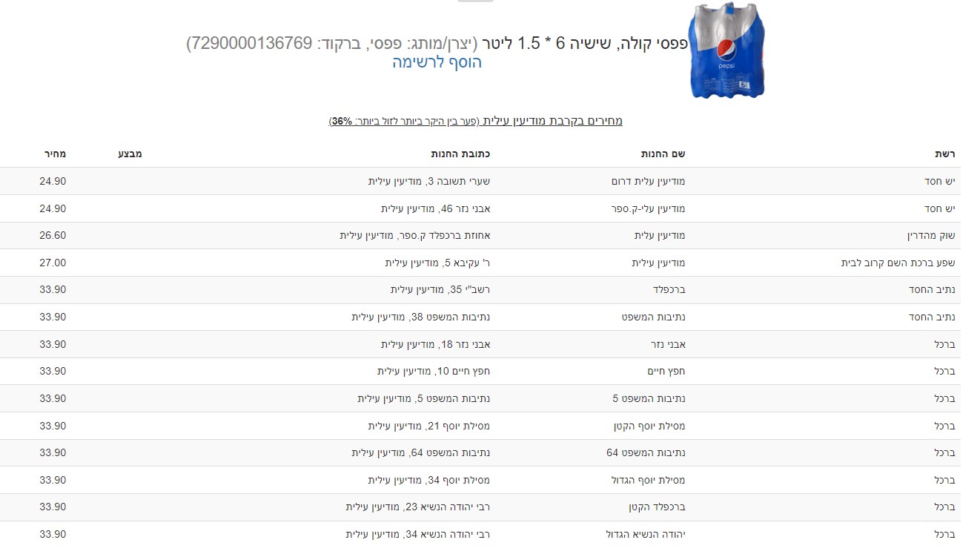
Task: Select the chain cell 'שפע ברכת השם קרוב לבית'
Action: pos(898,263)
